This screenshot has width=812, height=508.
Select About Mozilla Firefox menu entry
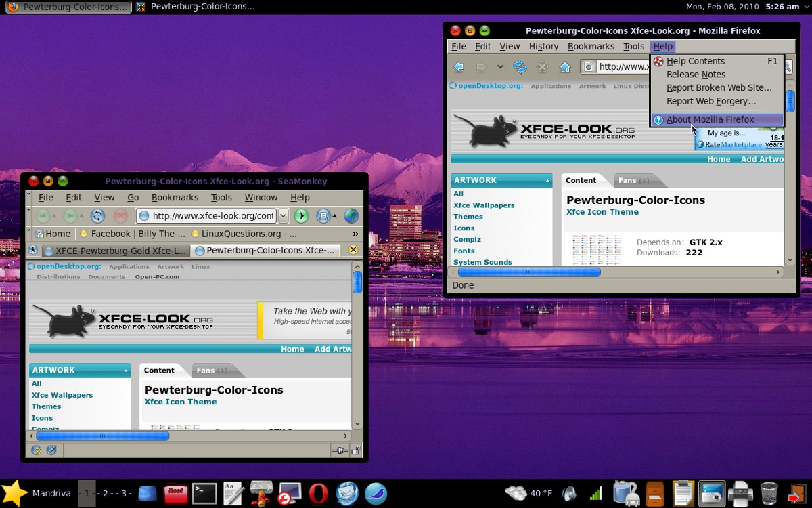click(717, 120)
